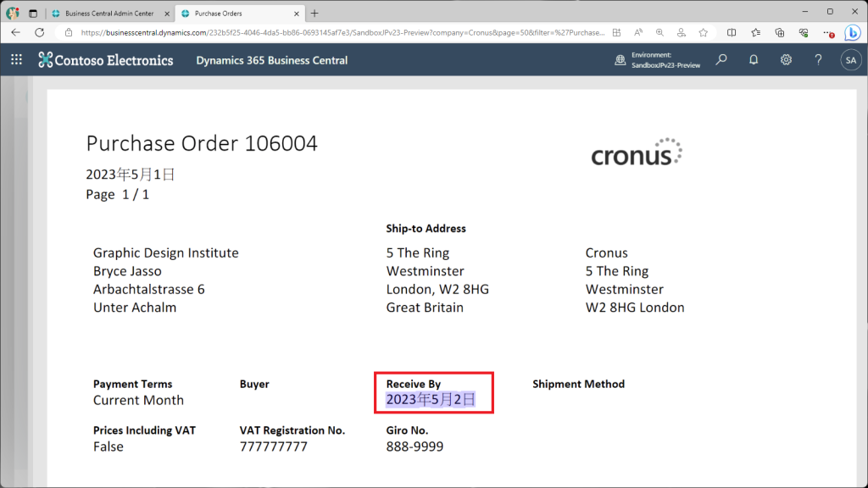
Task: Click the Unter Achalm address line
Action: pos(135,308)
